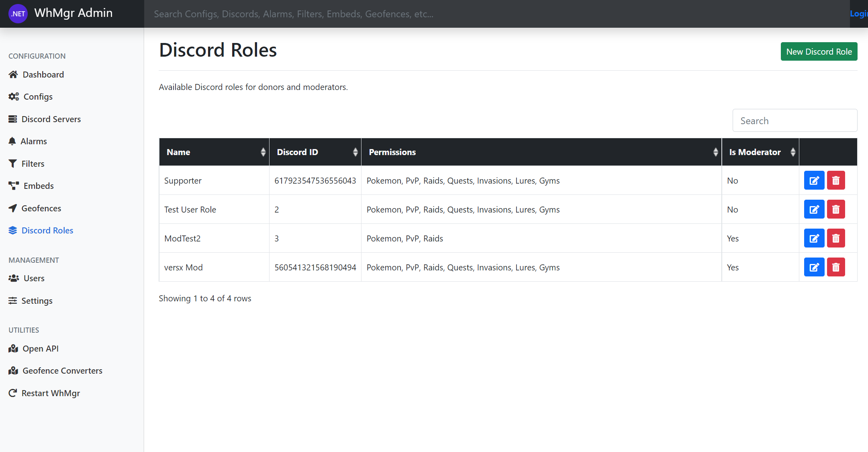
Task: Click the .NET logo icon
Action: pos(18,14)
